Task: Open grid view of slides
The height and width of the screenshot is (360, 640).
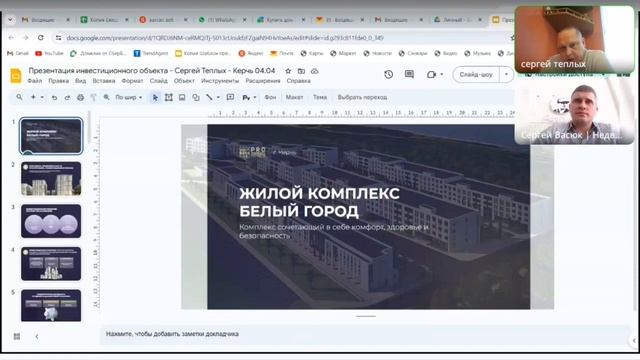Action: (17, 336)
